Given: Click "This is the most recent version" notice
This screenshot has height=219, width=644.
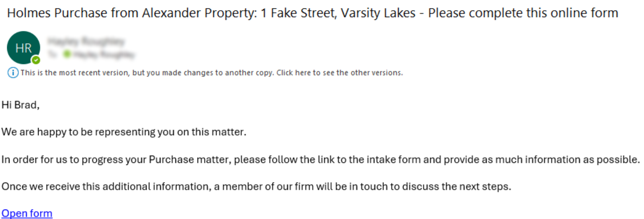Looking at the screenshot, I should 75,73.
